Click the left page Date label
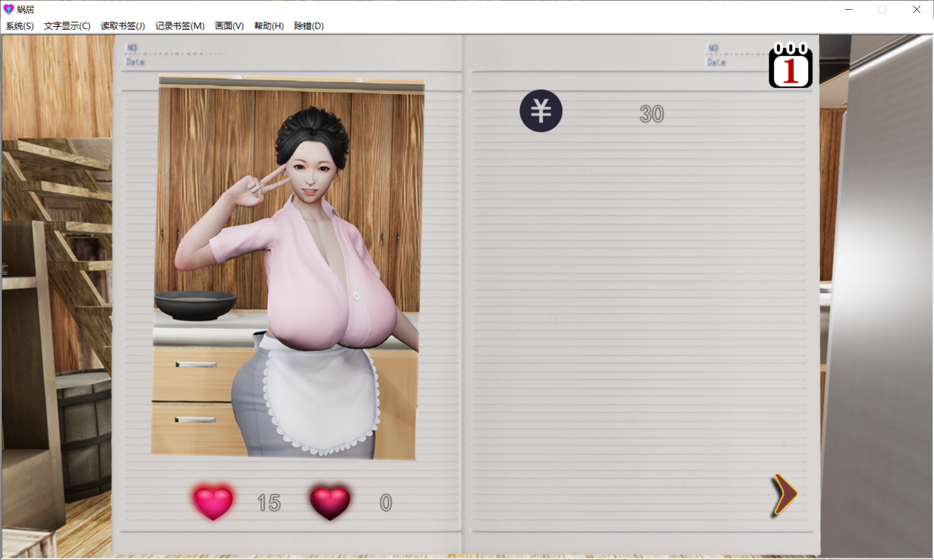This screenshot has height=560, width=934. point(135,62)
